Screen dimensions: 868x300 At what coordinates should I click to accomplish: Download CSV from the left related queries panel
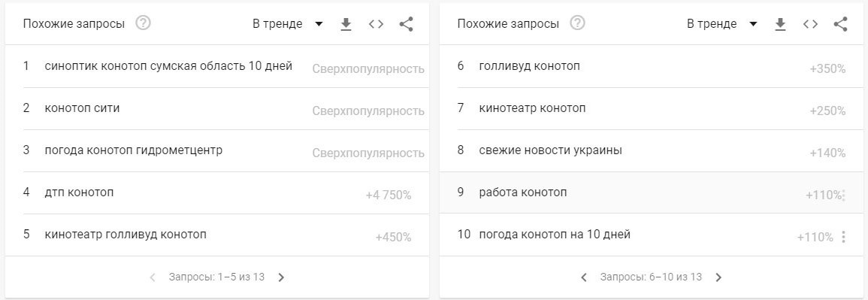pyautogui.click(x=346, y=24)
